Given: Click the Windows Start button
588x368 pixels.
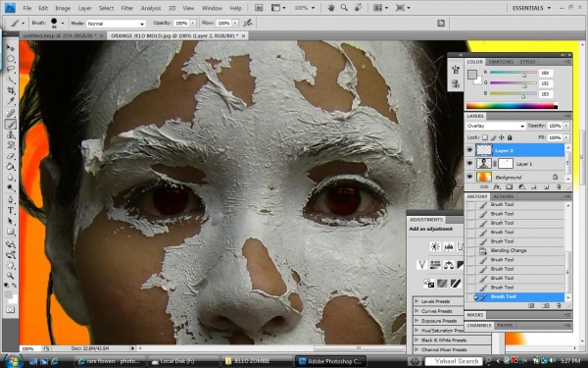Looking at the screenshot, I should [x=13, y=361].
